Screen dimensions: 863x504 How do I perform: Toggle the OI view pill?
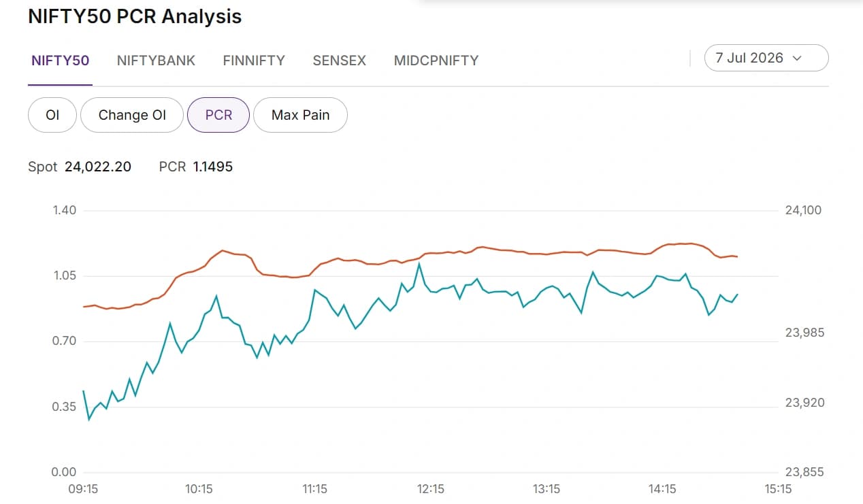52,115
